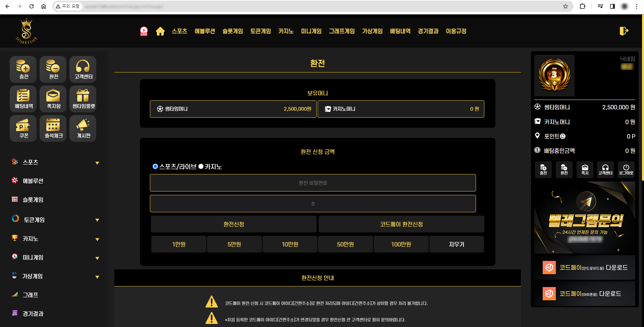
Task: Open 그래프게임 in the top navigation
Action: 342,31
